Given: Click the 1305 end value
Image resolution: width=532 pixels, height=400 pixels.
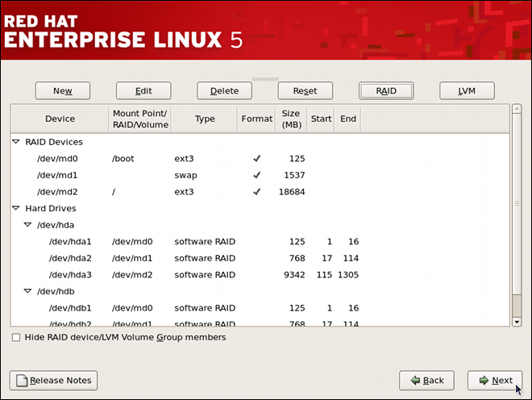Looking at the screenshot, I should 348,275.
